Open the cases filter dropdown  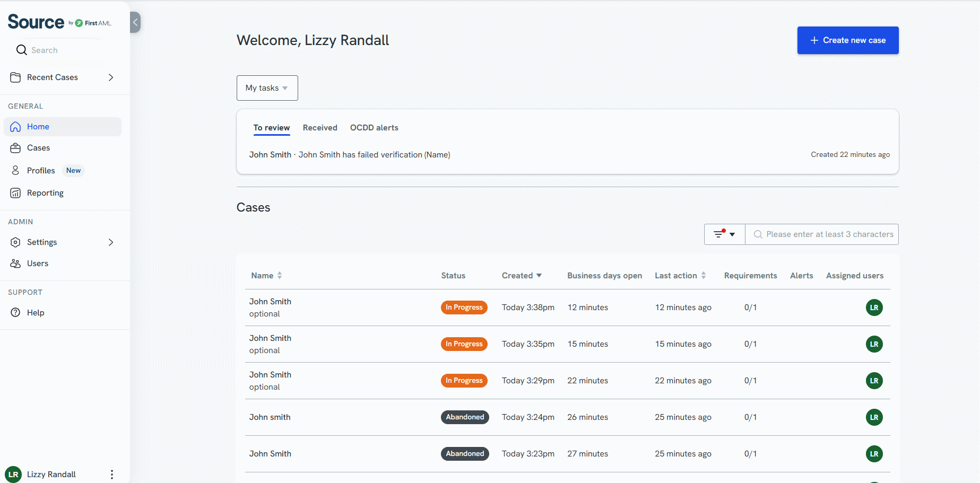[x=724, y=234]
